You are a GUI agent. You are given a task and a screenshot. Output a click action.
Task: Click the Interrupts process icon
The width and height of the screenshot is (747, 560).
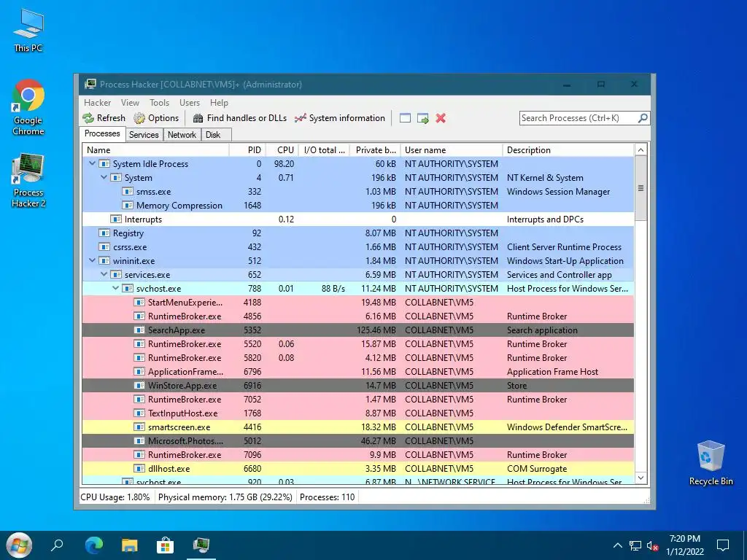click(x=116, y=219)
